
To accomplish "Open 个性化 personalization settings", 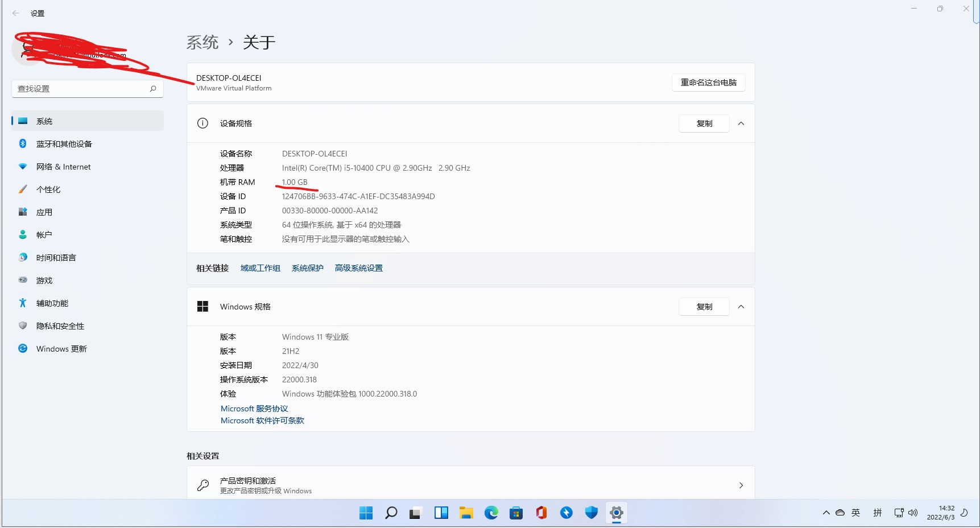I will pyautogui.click(x=88, y=189).
